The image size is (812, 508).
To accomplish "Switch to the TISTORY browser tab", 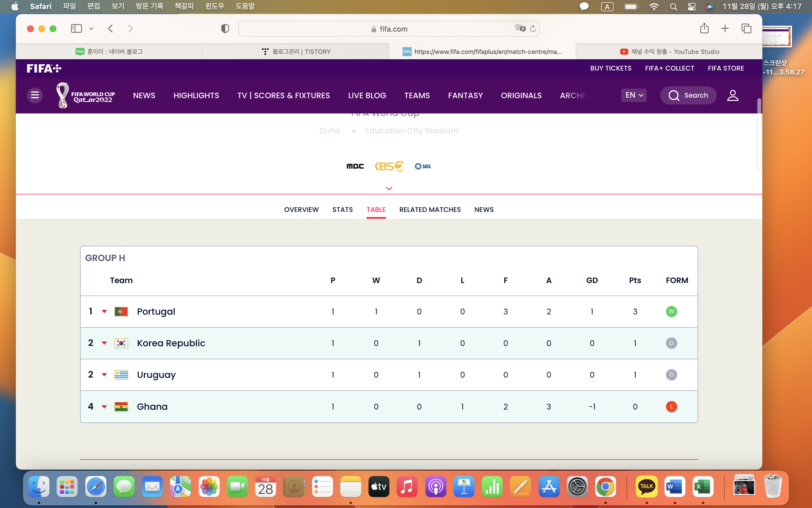I will [295, 51].
